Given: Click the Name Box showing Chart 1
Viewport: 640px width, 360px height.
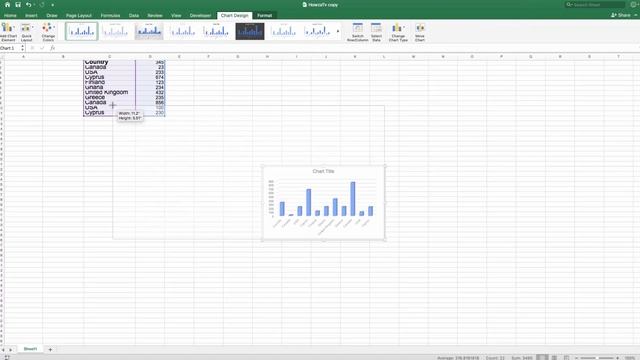Looking at the screenshot, I should [x=10, y=48].
